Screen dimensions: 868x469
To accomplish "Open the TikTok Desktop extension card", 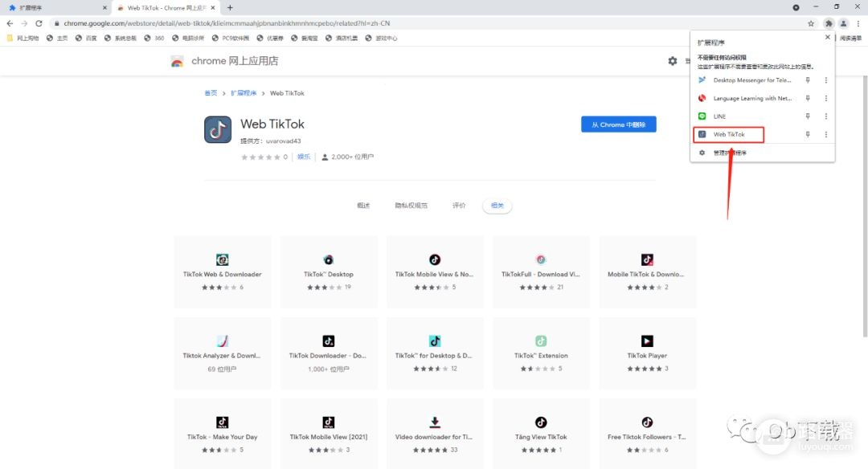I will point(328,271).
